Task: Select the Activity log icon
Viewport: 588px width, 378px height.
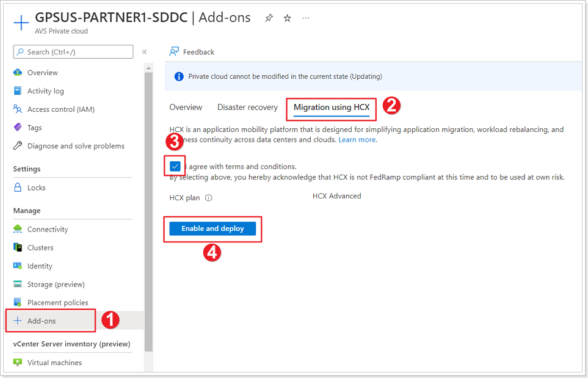Action: click(x=18, y=90)
